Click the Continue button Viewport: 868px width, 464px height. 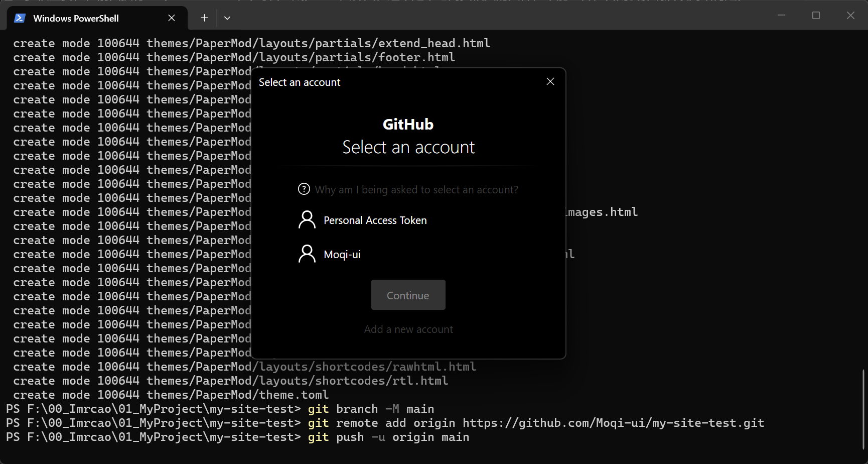click(x=408, y=295)
